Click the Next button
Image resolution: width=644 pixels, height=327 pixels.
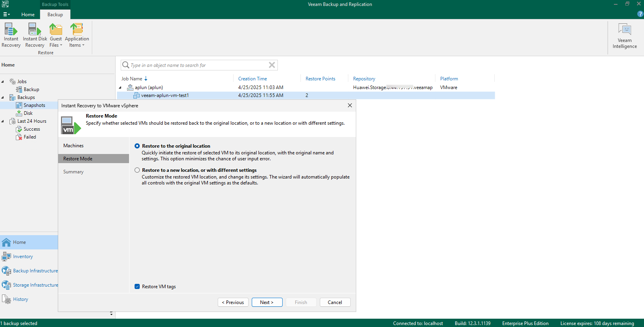[267, 302]
